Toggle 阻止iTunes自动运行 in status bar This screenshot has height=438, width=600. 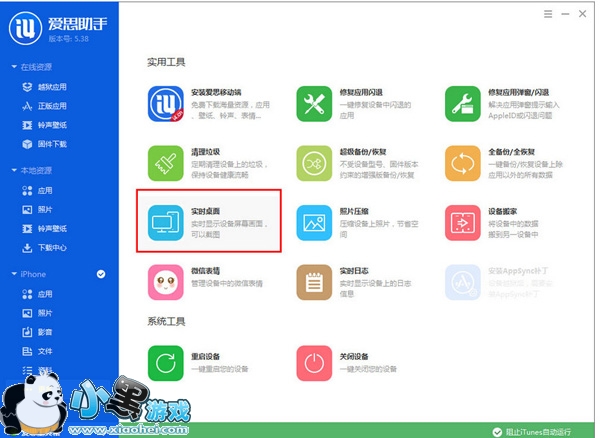pos(532,432)
